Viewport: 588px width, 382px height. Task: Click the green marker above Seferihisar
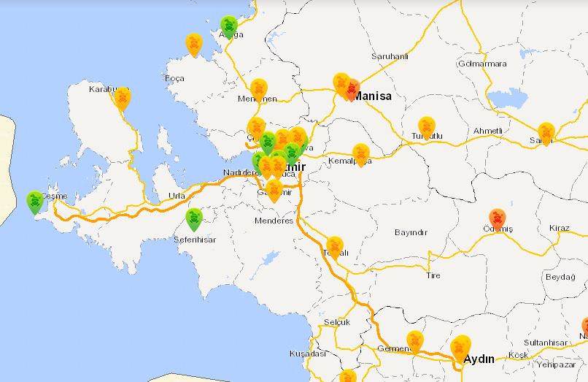click(193, 218)
